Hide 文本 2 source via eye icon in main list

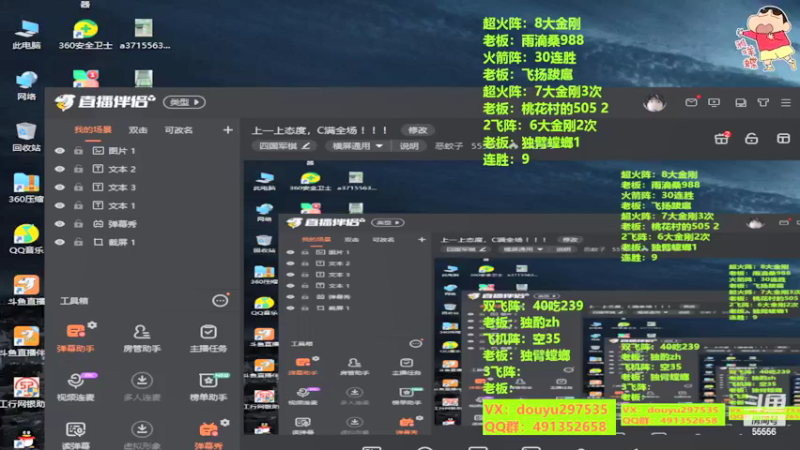(x=60, y=169)
